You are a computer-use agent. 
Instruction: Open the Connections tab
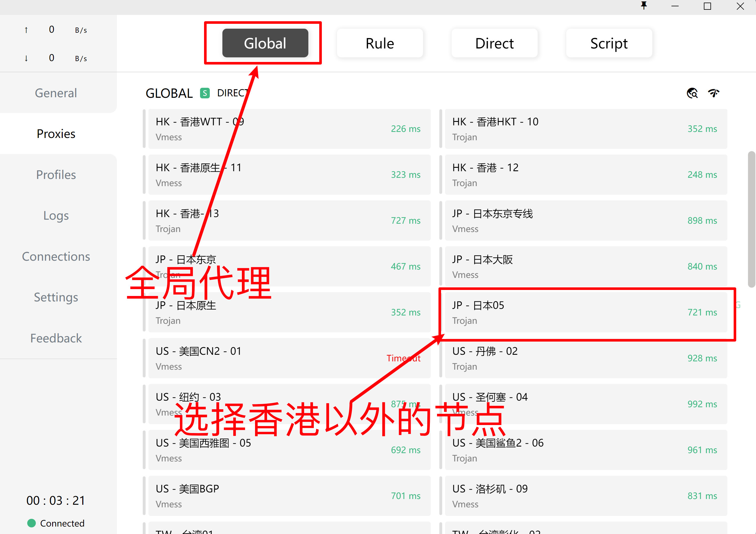point(56,256)
